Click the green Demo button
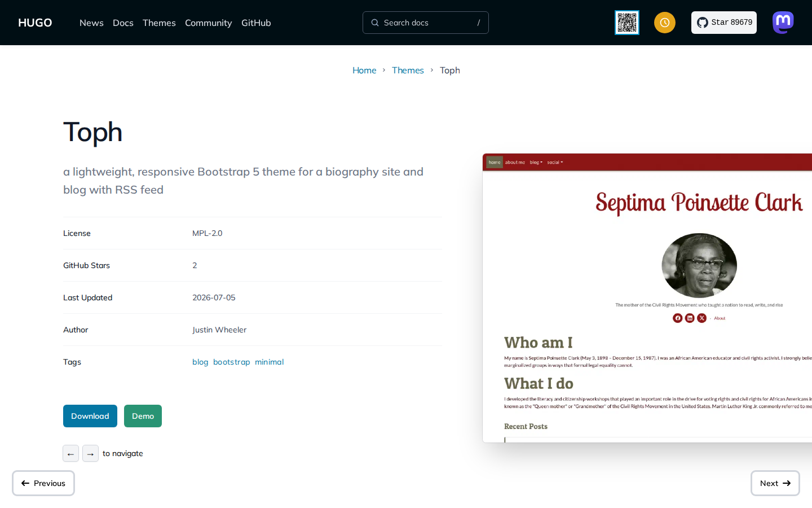This screenshot has height=508, width=812. click(x=143, y=416)
